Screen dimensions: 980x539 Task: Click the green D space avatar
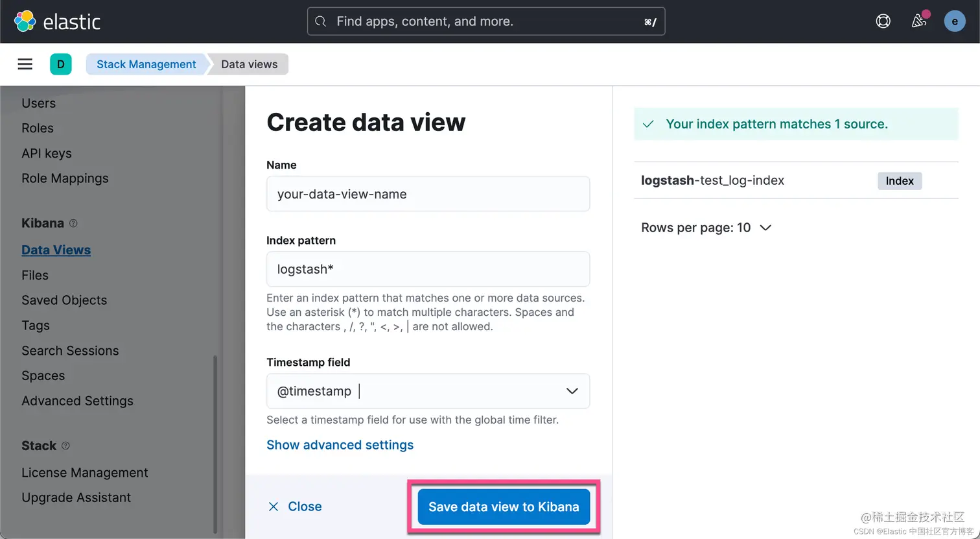point(61,64)
